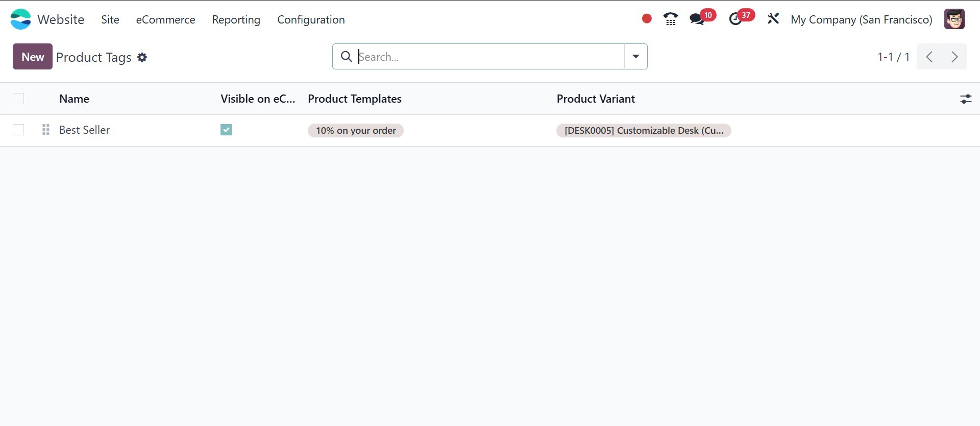980x426 pixels.
Task: Toggle Visible on eCommerce for Best Seller
Action: [226, 130]
